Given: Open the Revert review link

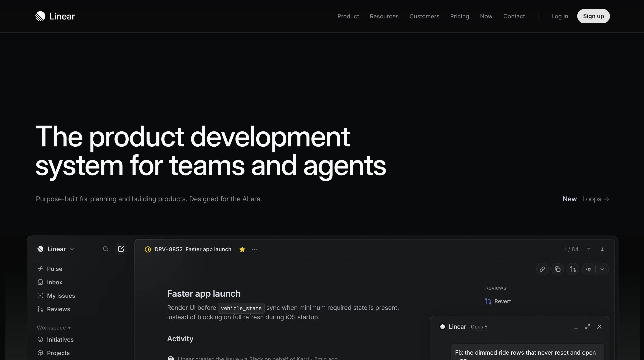Looking at the screenshot, I should (503, 301).
